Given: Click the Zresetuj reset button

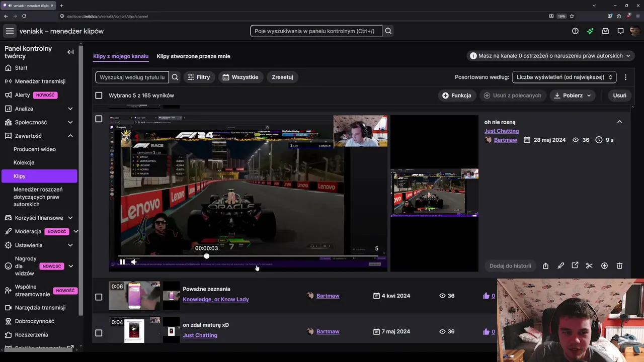Looking at the screenshot, I should click(x=282, y=77).
